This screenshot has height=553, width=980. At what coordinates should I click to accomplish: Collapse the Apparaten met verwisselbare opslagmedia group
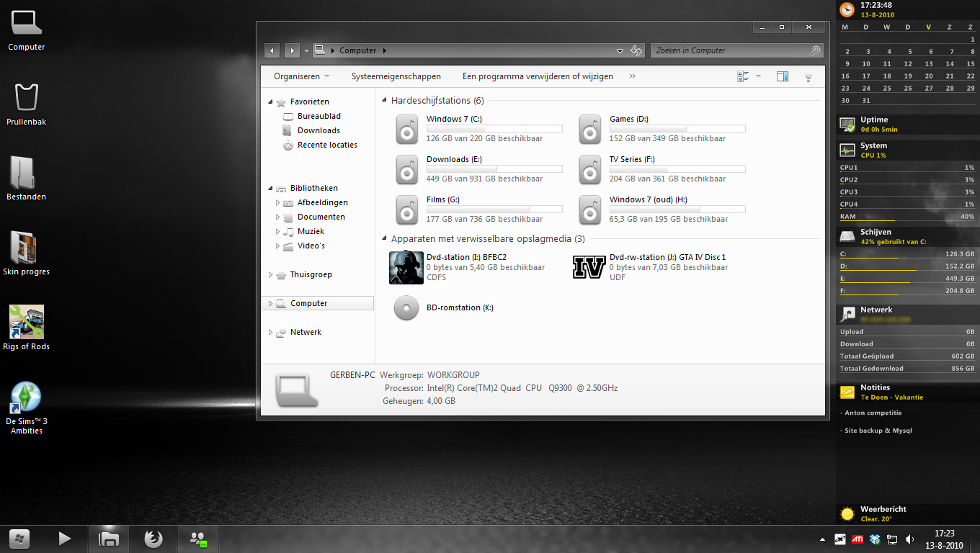385,239
